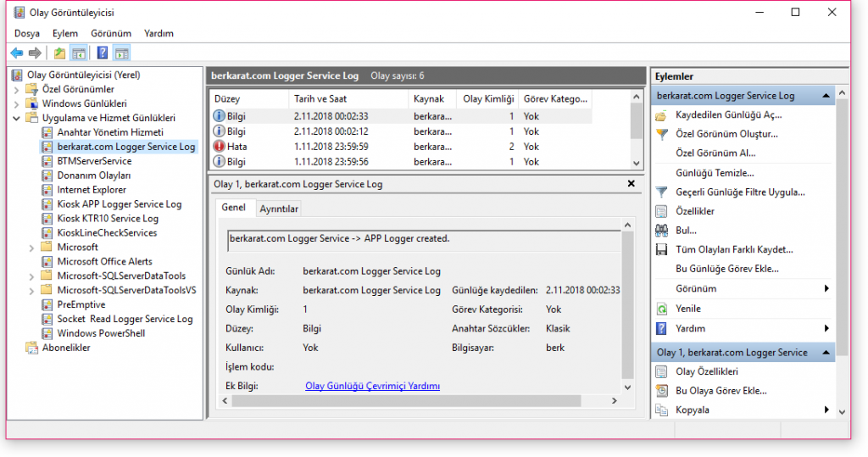Viewport: 868px width, 457px height.
Task: Select Internet Explorer log in tree
Action: [x=92, y=189]
